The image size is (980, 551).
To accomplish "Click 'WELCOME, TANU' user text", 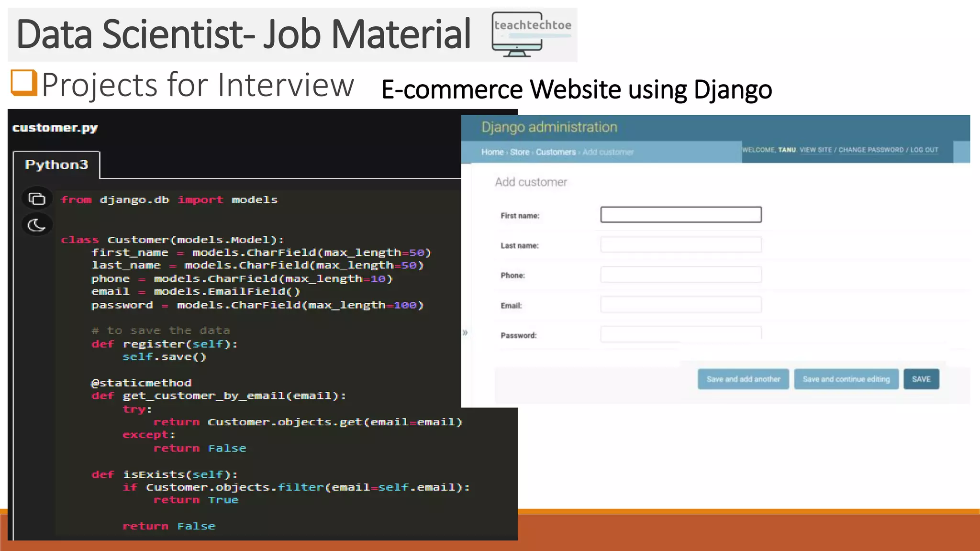I will pyautogui.click(x=769, y=150).
